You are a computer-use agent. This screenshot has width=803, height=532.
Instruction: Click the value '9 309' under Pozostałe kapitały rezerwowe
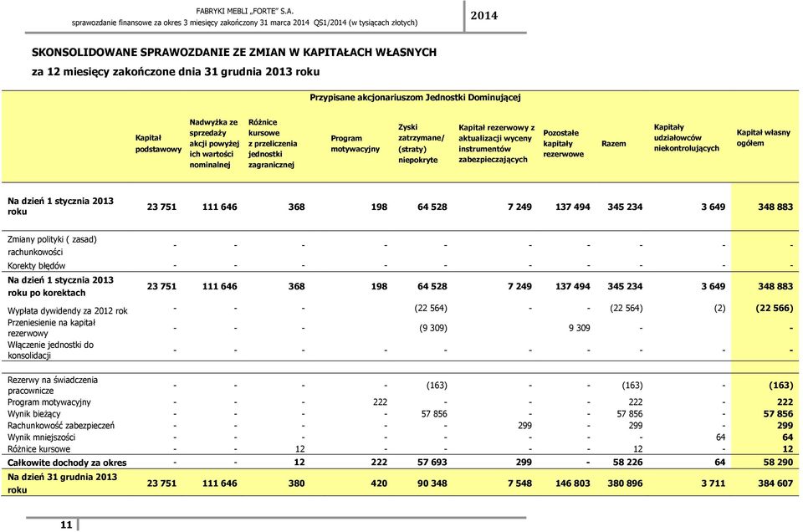pyautogui.click(x=579, y=328)
